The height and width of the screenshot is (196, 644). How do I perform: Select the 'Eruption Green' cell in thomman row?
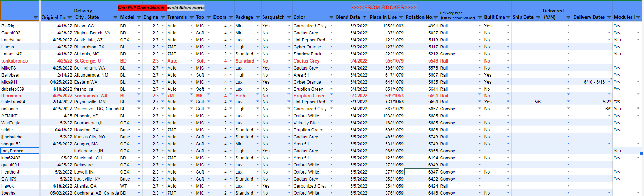(313, 96)
